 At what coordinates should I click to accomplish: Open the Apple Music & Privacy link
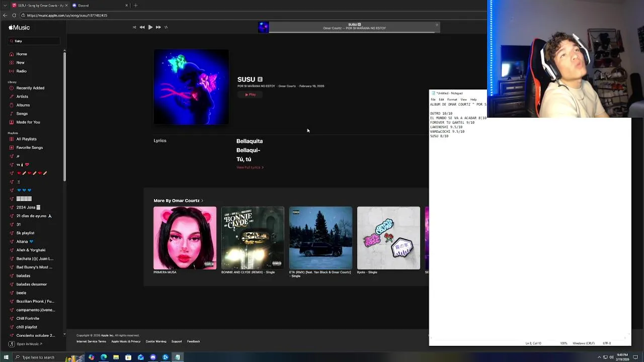[x=126, y=341]
